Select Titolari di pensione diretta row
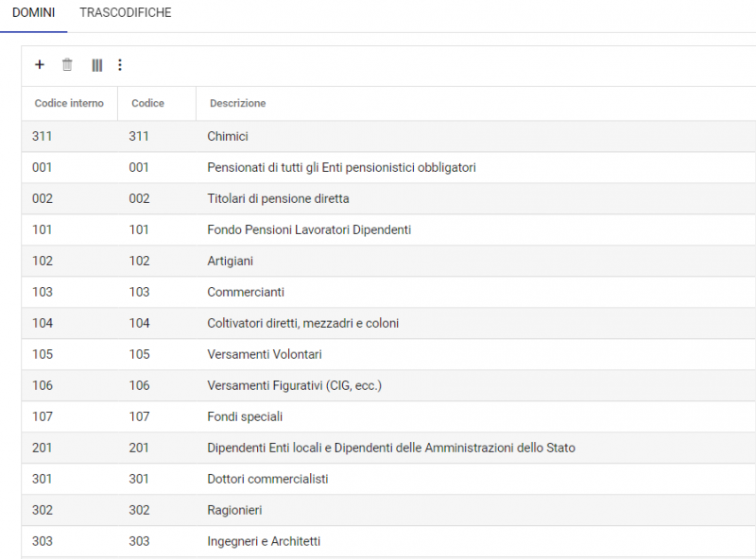The image size is (756, 559). coord(278,199)
